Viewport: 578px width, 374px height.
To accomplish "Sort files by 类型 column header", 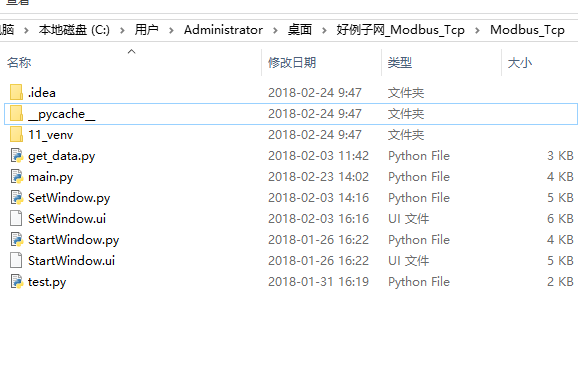I will tap(400, 63).
